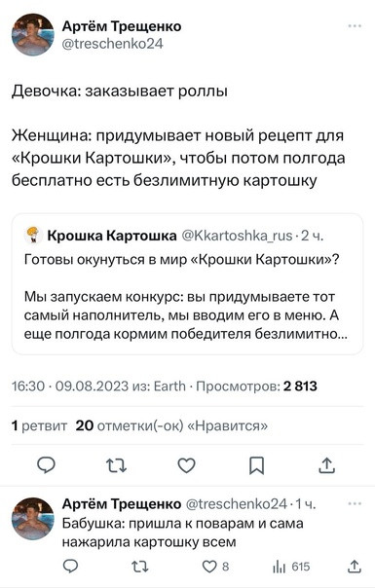Retweet the main post

[x=116, y=465]
